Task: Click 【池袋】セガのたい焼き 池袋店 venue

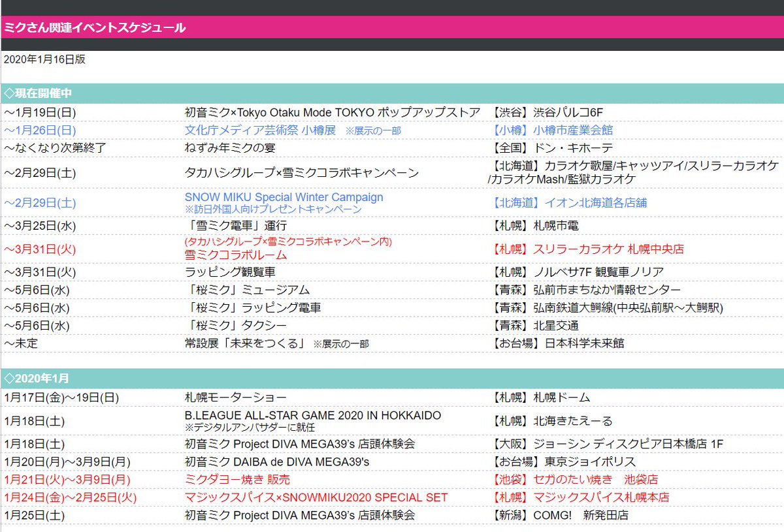Action: coord(573,479)
